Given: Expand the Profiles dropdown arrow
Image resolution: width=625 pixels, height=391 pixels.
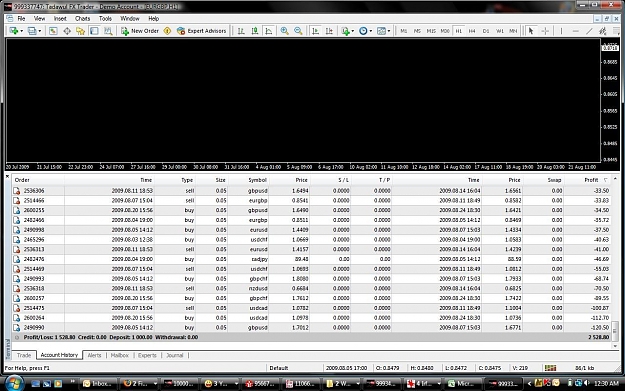Looking at the screenshot, I should (x=39, y=31).
